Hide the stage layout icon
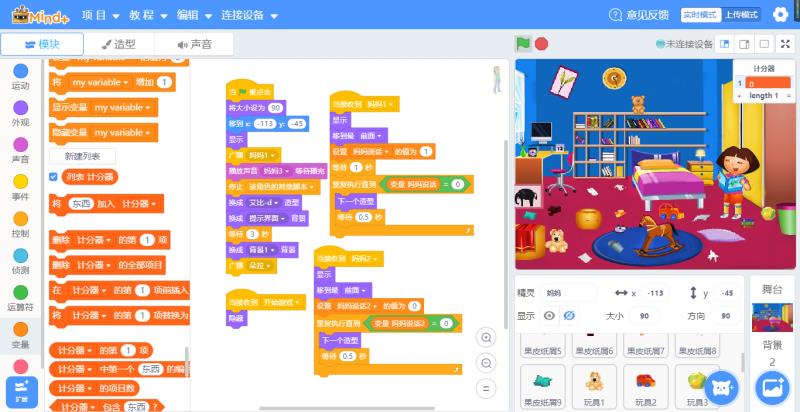This screenshot has width=800, height=412. 764,44
